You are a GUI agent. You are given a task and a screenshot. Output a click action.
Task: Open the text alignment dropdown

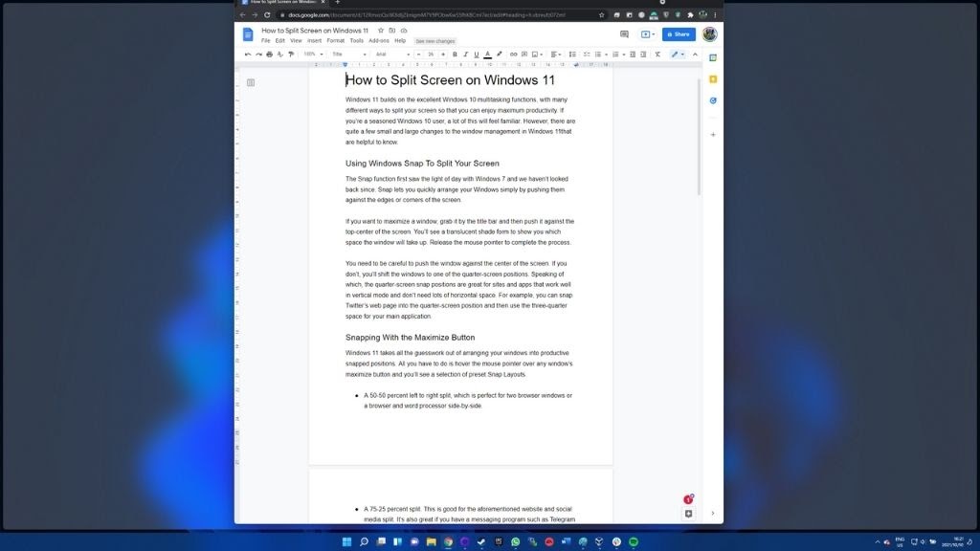(x=556, y=55)
